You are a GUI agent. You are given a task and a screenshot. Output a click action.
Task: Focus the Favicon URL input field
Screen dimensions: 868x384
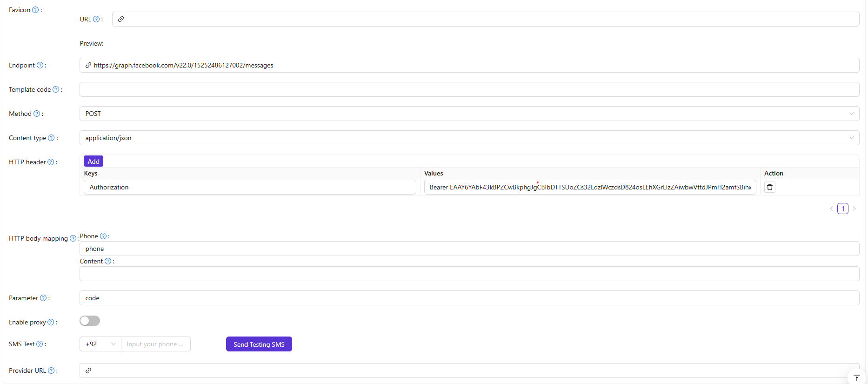coord(486,19)
